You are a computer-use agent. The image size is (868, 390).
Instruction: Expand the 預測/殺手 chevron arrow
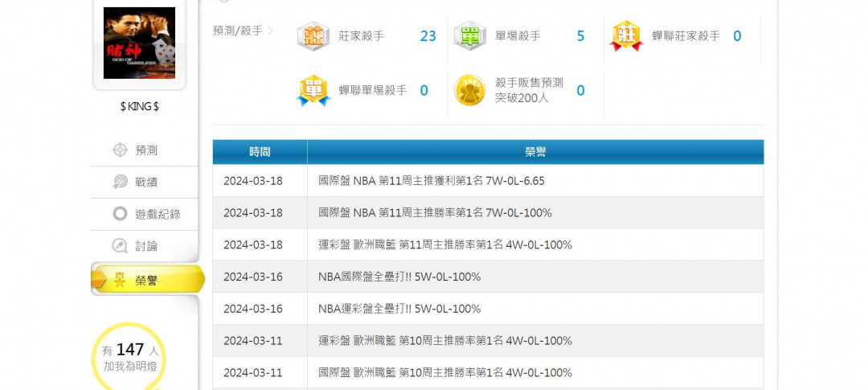(x=271, y=31)
